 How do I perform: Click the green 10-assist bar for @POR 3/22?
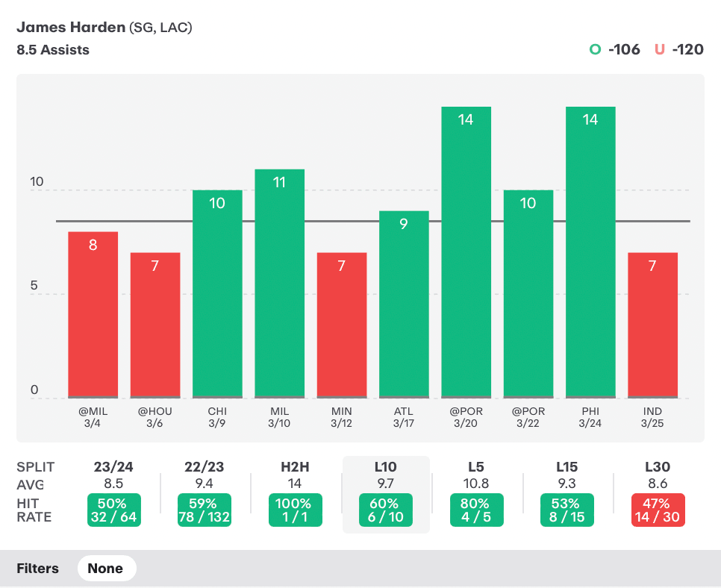[528, 294]
